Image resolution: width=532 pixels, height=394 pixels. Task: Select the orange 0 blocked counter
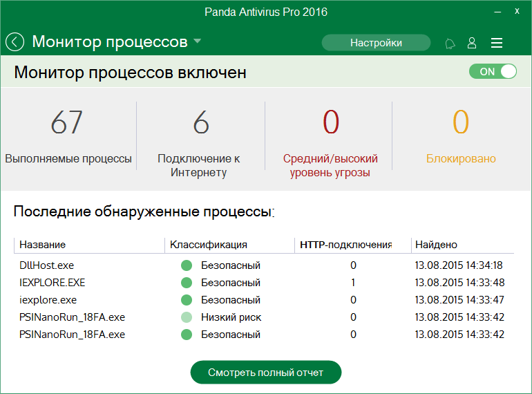461,122
